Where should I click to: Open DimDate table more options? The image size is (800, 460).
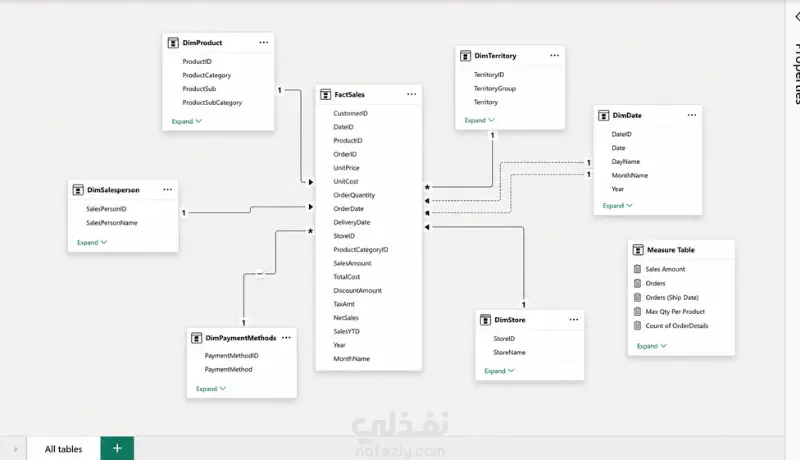691,115
